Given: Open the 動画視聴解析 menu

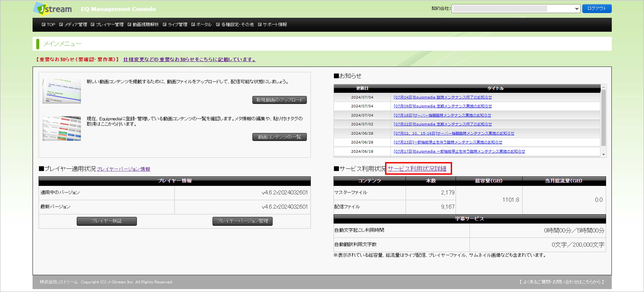Looking at the screenshot, I should tap(143, 24).
